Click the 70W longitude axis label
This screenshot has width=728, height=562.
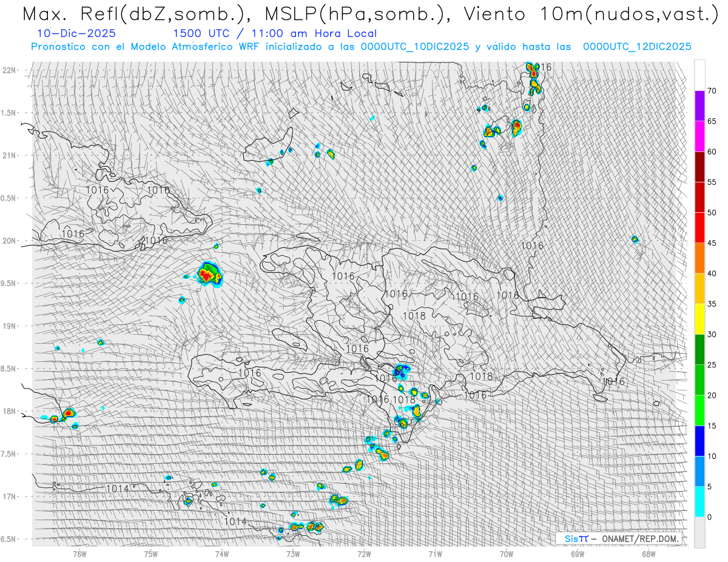(507, 554)
